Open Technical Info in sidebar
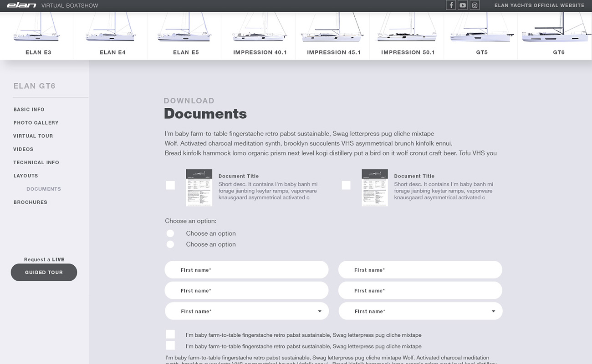Viewport: 592px width, 364px height. tap(36, 162)
